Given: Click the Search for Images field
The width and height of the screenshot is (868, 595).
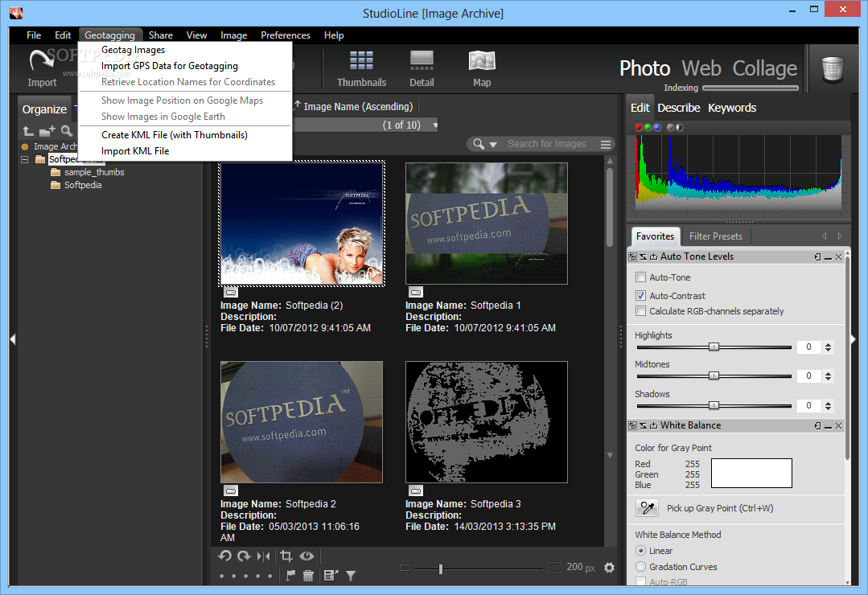Looking at the screenshot, I should [547, 144].
